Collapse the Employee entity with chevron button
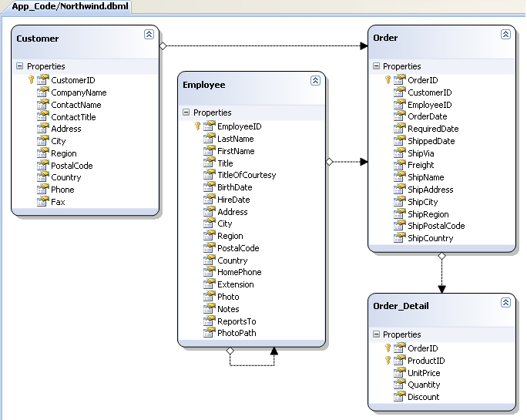This screenshot has width=527, height=420. click(x=315, y=81)
